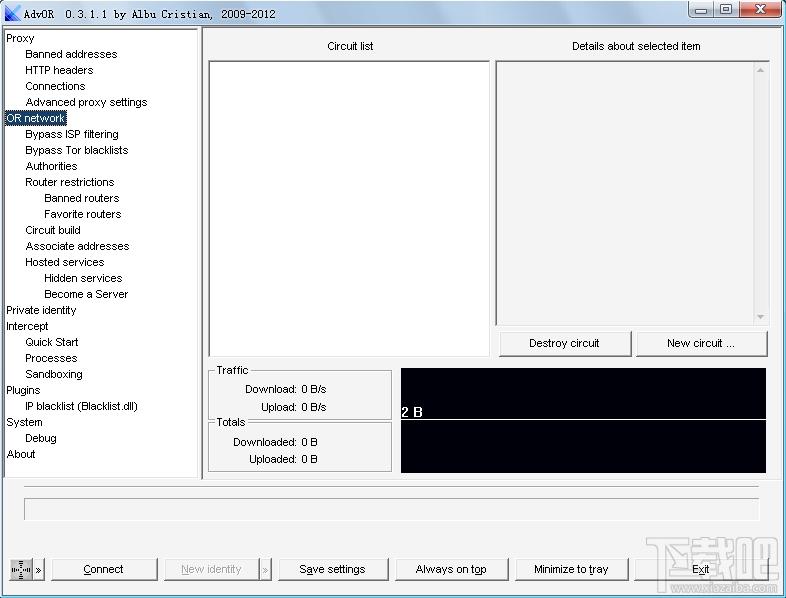Minimize the AdvOR window
The height and width of the screenshot is (598, 786).
tap(701, 10)
